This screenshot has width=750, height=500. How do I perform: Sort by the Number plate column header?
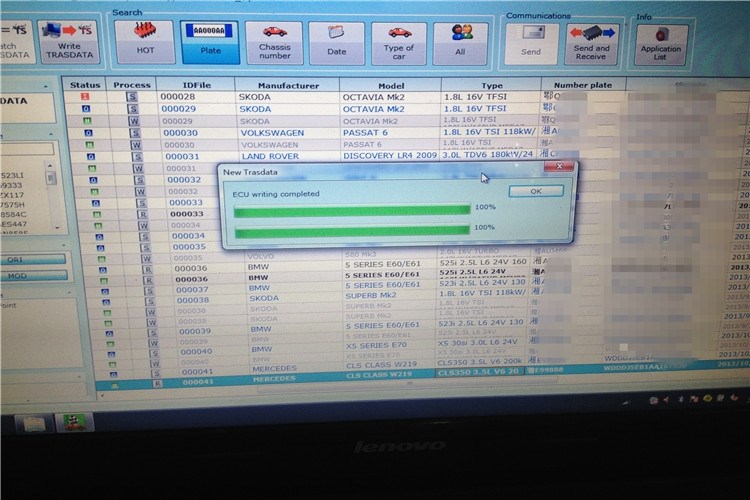point(583,85)
